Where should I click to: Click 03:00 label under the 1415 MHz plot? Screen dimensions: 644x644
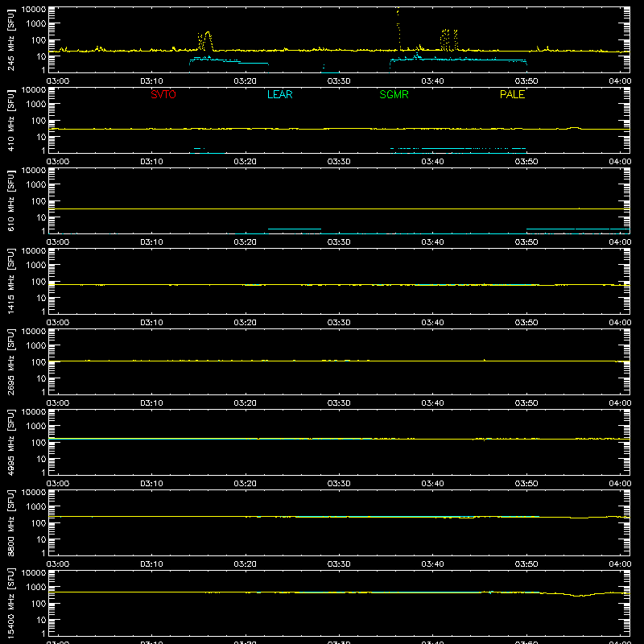tap(58, 323)
